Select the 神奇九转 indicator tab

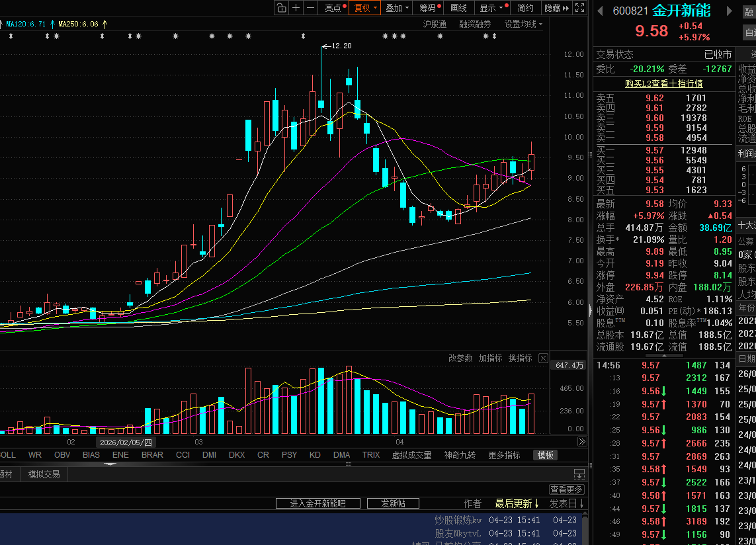point(460,455)
